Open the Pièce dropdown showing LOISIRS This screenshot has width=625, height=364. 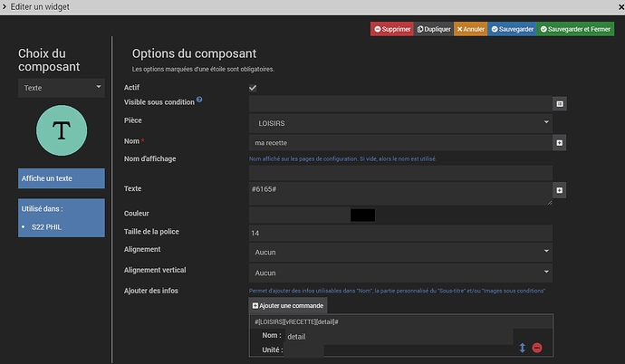(399, 121)
